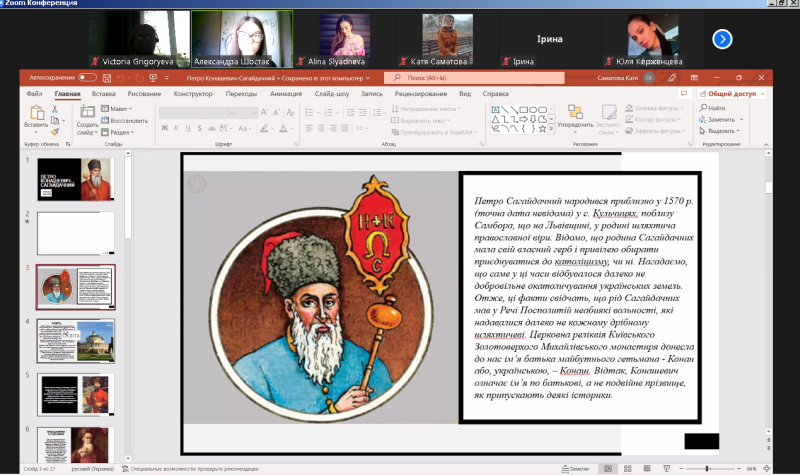Activate the Format Painter brush icon
Screen dimensions: 800x475
click(55, 132)
